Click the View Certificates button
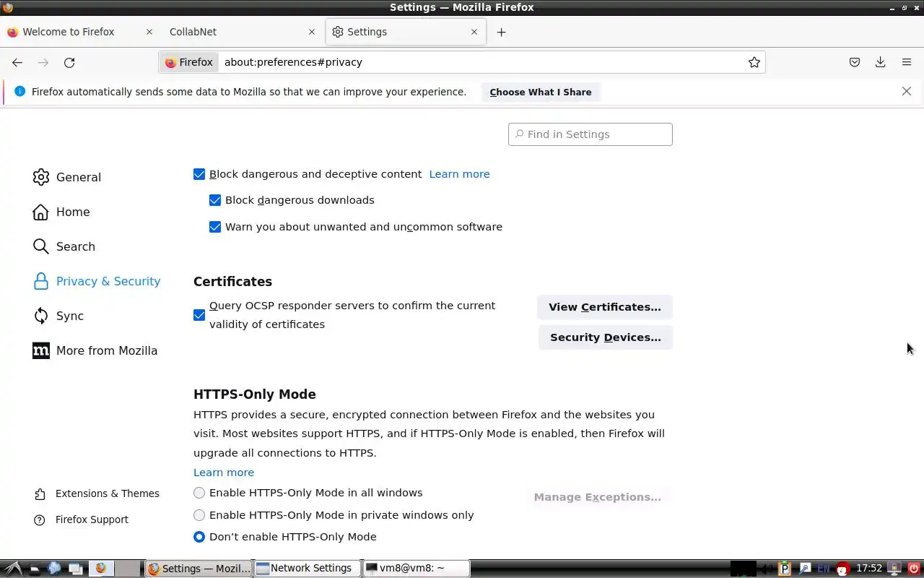924x578 pixels. [x=605, y=307]
